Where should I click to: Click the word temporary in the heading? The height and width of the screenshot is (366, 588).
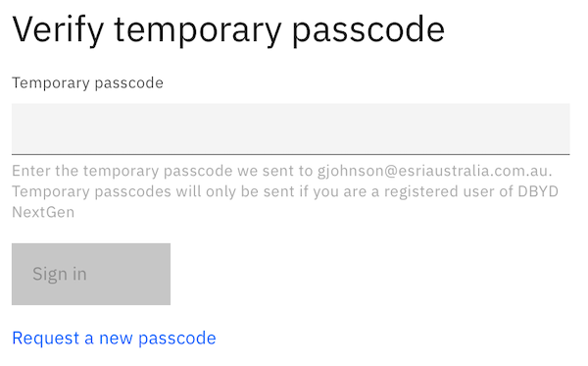tap(198, 30)
